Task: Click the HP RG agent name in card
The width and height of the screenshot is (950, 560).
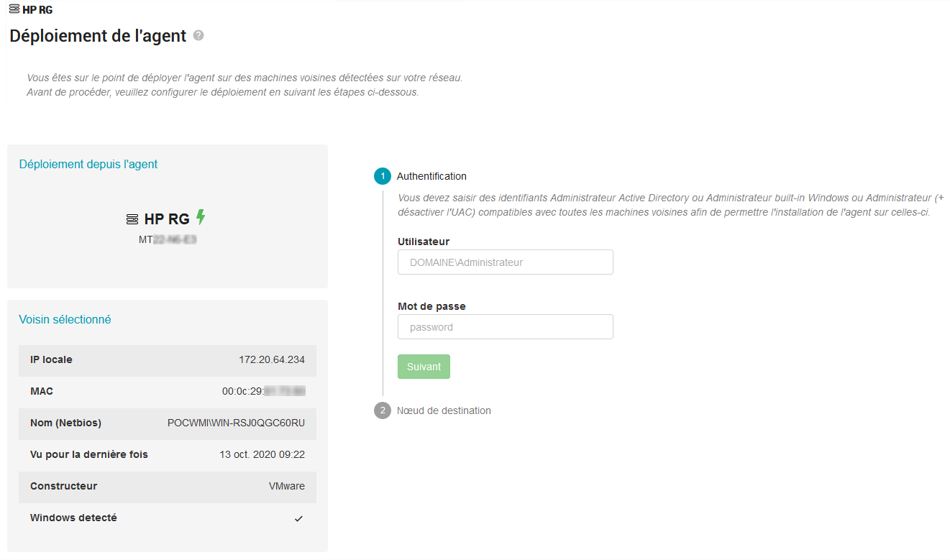Action: (167, 219)
